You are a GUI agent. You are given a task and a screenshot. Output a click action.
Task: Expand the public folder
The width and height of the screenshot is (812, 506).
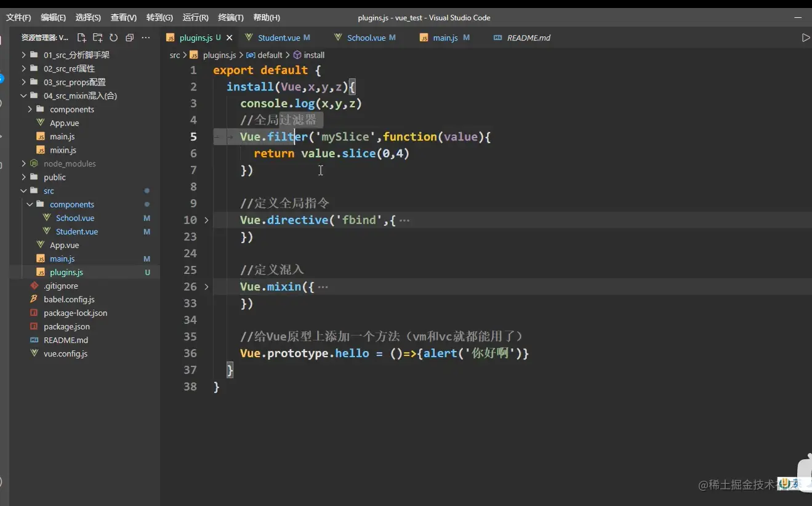click(55, 177)
